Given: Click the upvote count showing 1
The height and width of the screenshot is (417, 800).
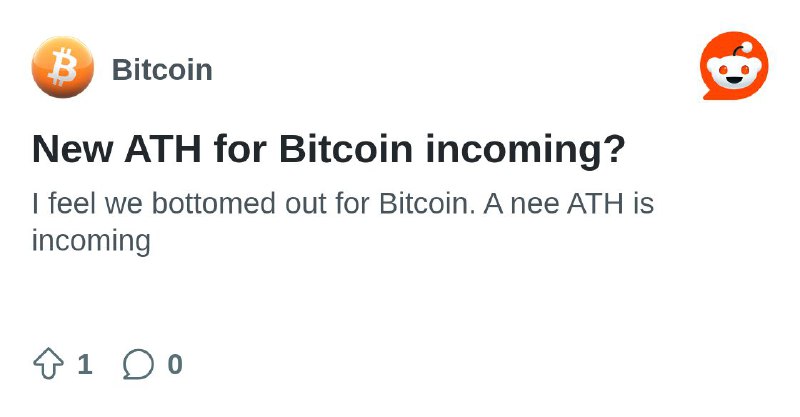Looking at the screenshot, I should click(x=85, y=364).
